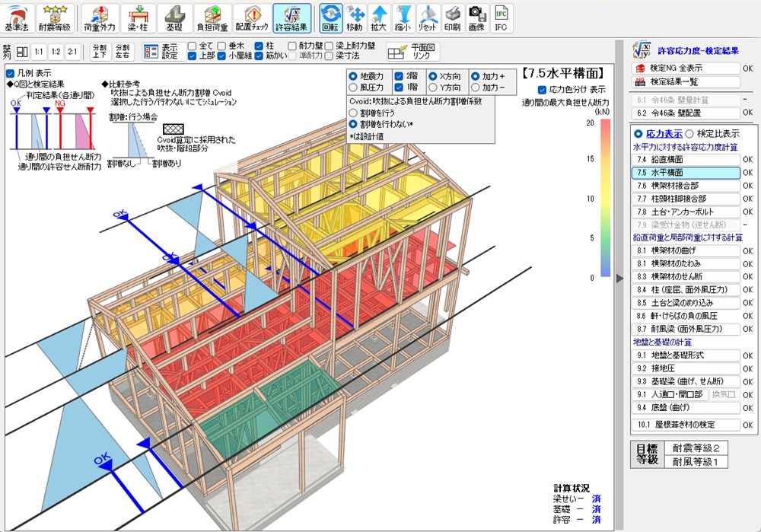Open 7.4 鉛直構面 result item

click(x=685, y=160)
